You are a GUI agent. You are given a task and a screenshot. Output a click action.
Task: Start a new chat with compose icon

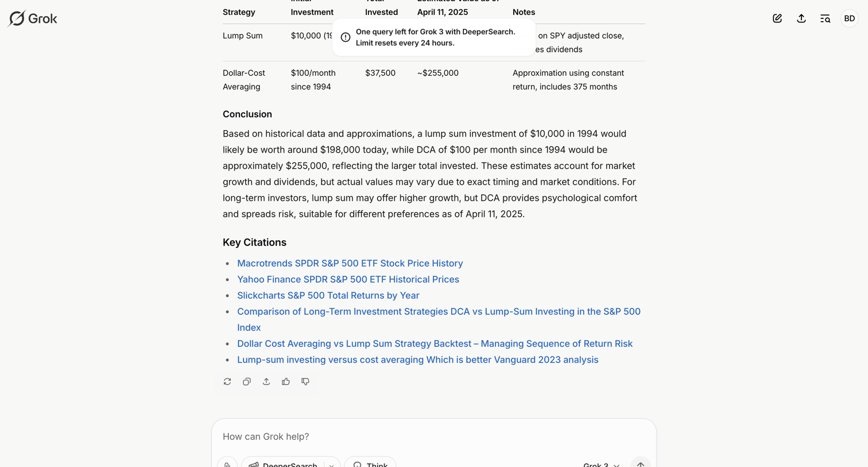point(777,18)
